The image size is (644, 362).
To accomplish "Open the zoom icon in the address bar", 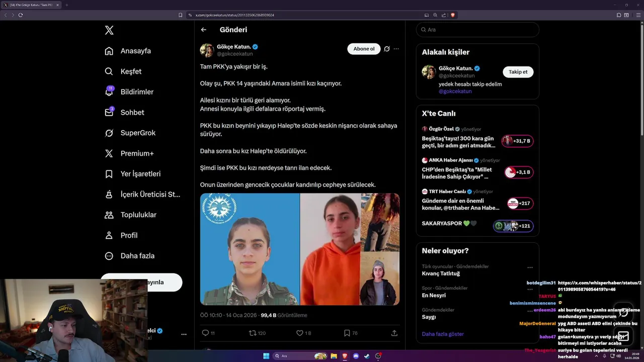I will click(x=435, y=15).
